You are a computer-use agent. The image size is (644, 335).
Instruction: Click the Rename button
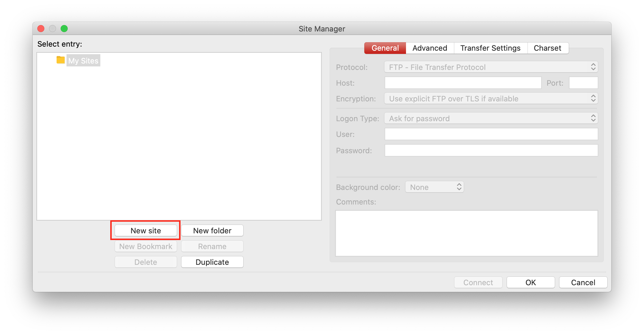click(x=212, y=246)
